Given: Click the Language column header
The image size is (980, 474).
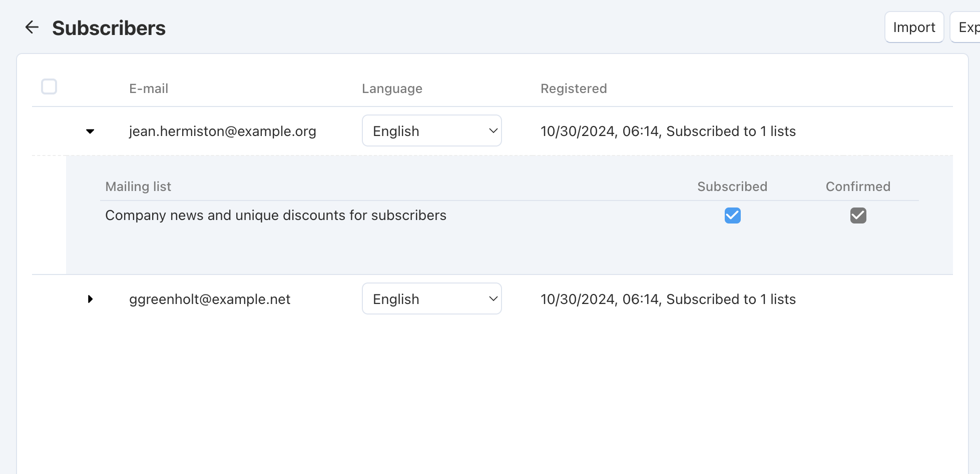Looking at the screenshot, I should point(392,88).
